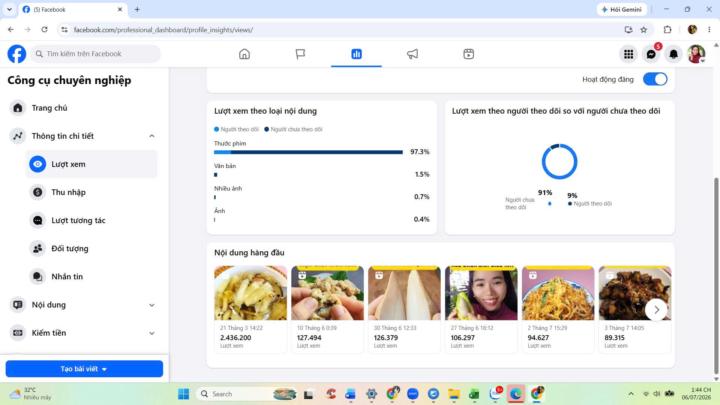Open the Pages flag icon
The width and height of the screenshot is (720, 405).
pyautogui.click(x=300, y=54)
